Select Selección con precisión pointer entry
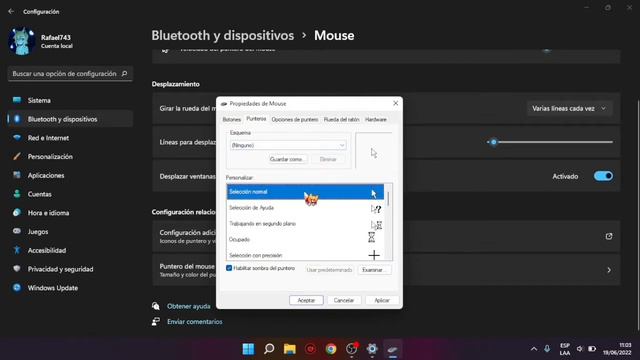 305,255
